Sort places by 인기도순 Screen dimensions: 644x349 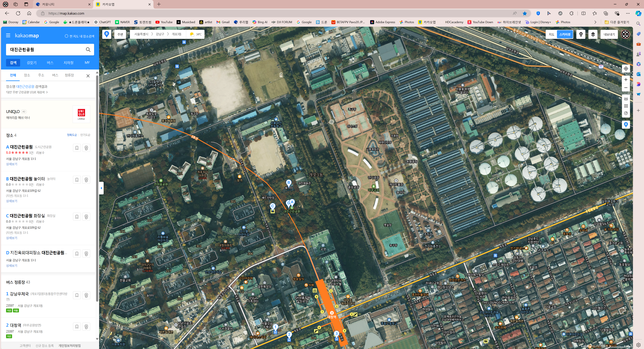point(85,135)
